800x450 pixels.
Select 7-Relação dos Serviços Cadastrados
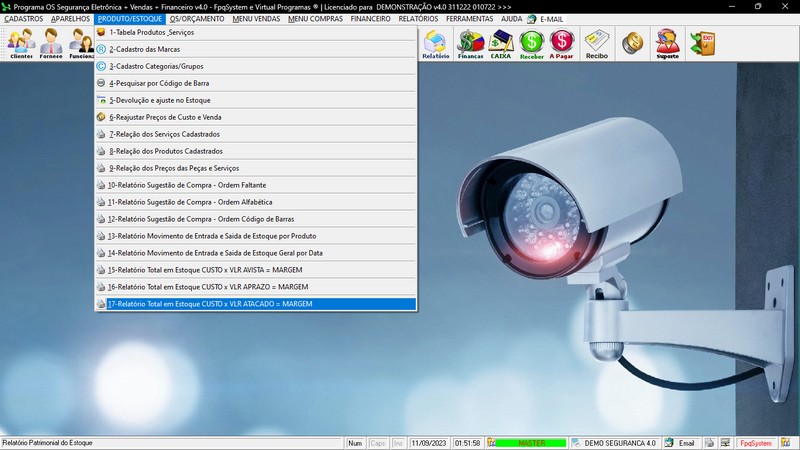click(x=256, y=134)
